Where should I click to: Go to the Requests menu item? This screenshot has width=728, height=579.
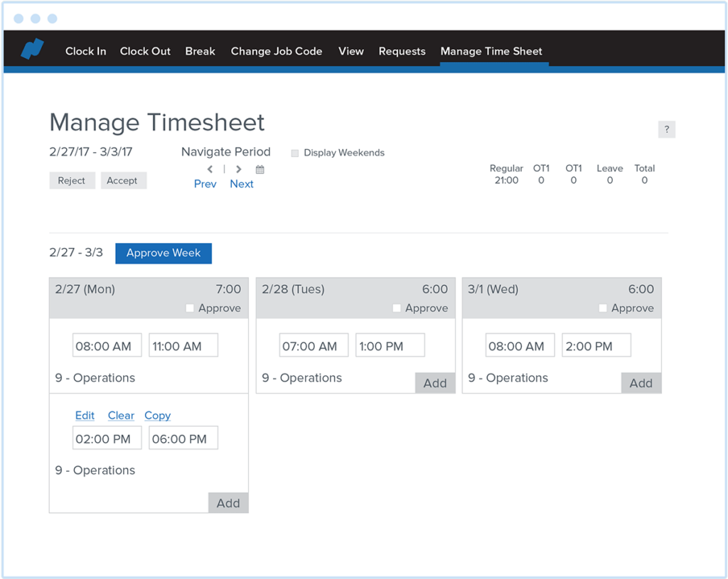pos(402,51)
